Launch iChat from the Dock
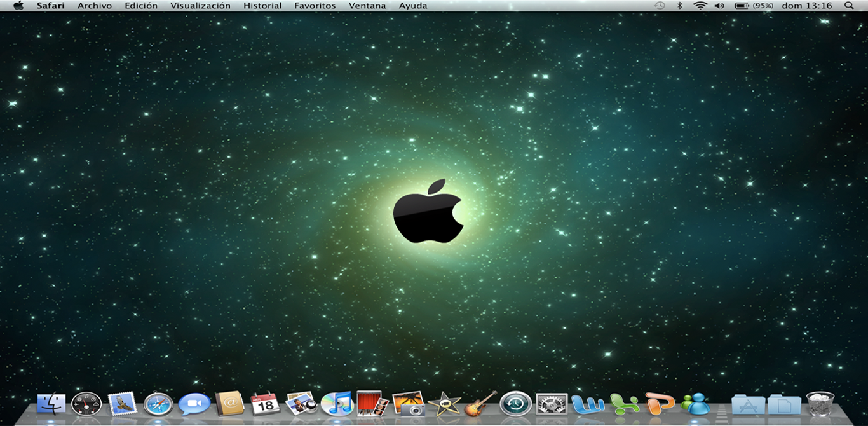 [x=194, y=404]
